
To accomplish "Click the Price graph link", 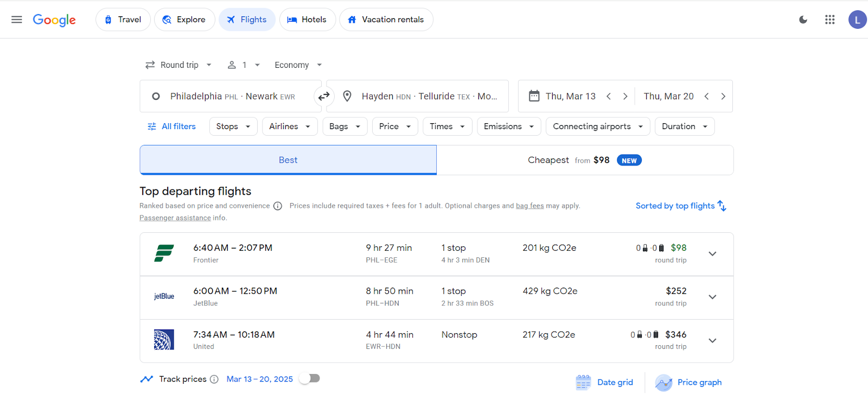I will tap(700, 383).
